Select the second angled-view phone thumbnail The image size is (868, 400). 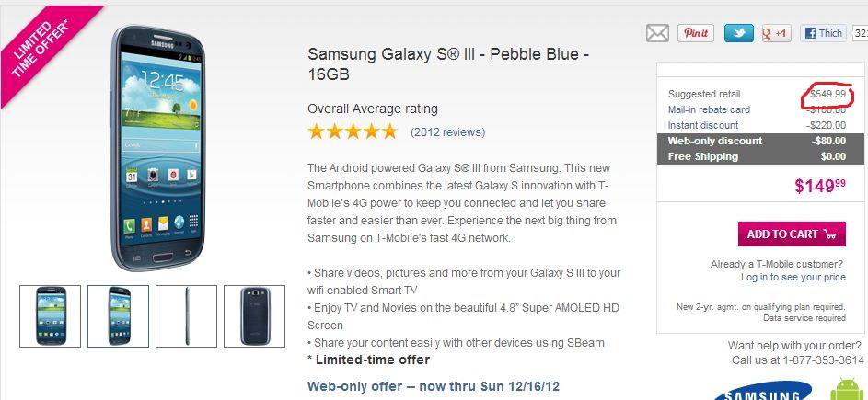coord(119,315)
